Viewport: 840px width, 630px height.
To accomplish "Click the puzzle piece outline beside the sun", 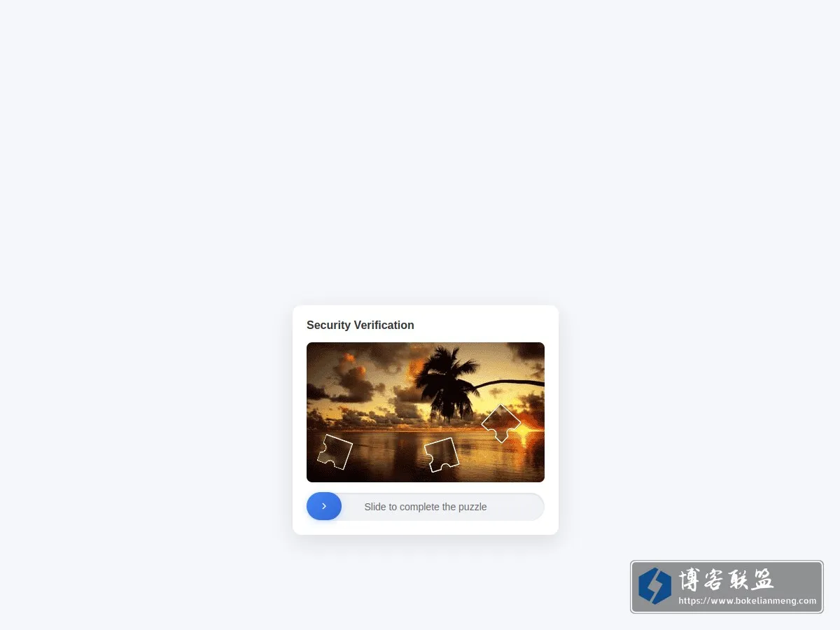I will [501, 423].
